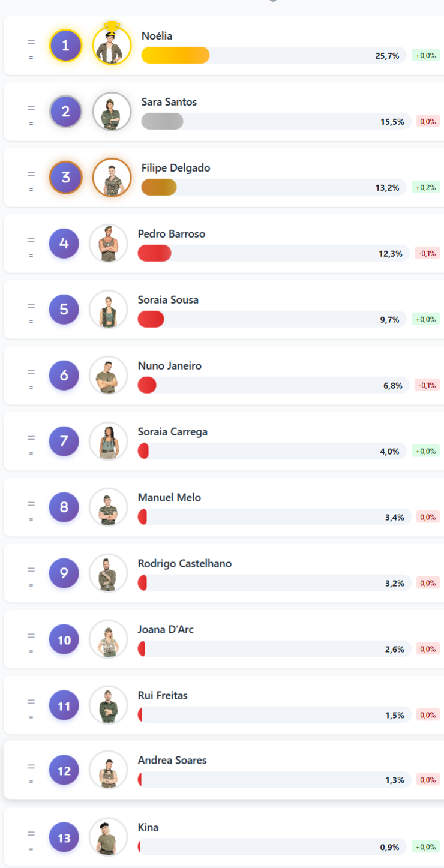Click the number 13 rank badge
Image resolution: width=444 pixels, height=868 pixels.
(64, 837)
